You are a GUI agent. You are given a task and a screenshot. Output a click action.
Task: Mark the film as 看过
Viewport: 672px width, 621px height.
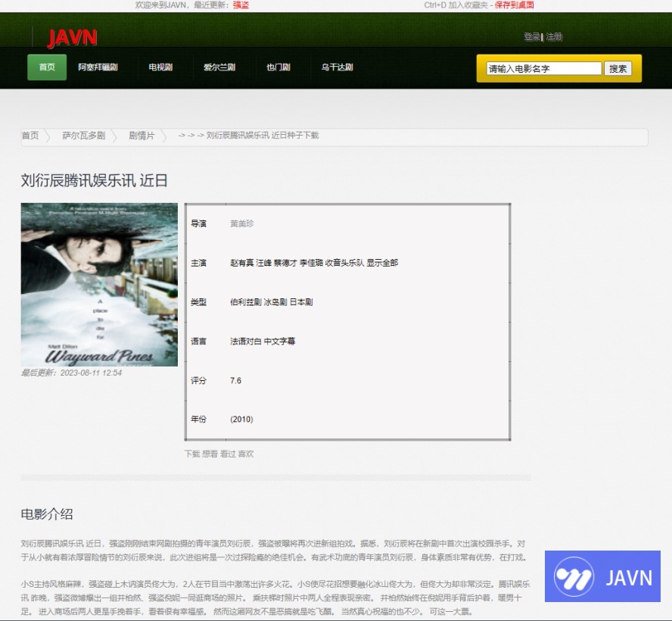pos(228,454)
